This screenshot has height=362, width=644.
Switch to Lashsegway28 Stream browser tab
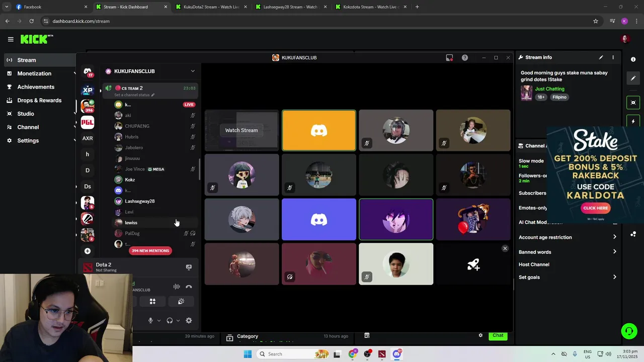pos(291,7)
